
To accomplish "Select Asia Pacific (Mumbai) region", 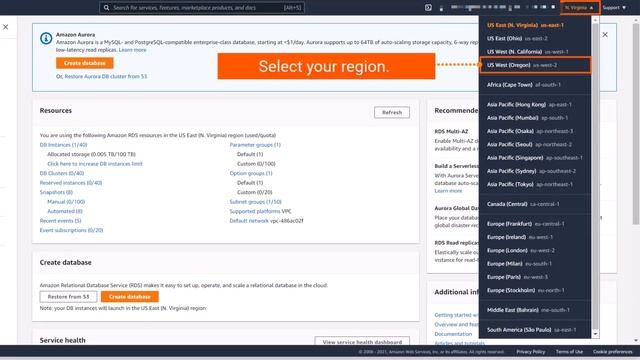I will (527, 118).
